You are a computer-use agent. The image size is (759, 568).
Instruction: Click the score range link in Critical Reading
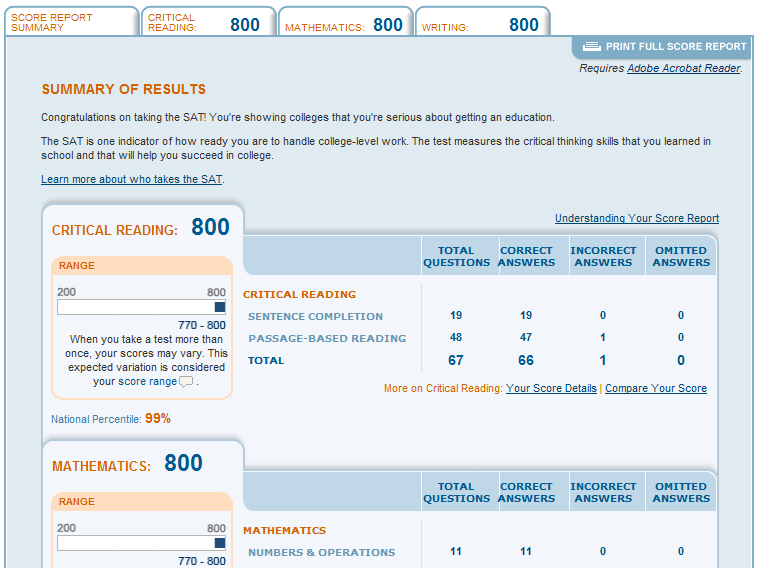pyautogui.click(x=148, y=382)
